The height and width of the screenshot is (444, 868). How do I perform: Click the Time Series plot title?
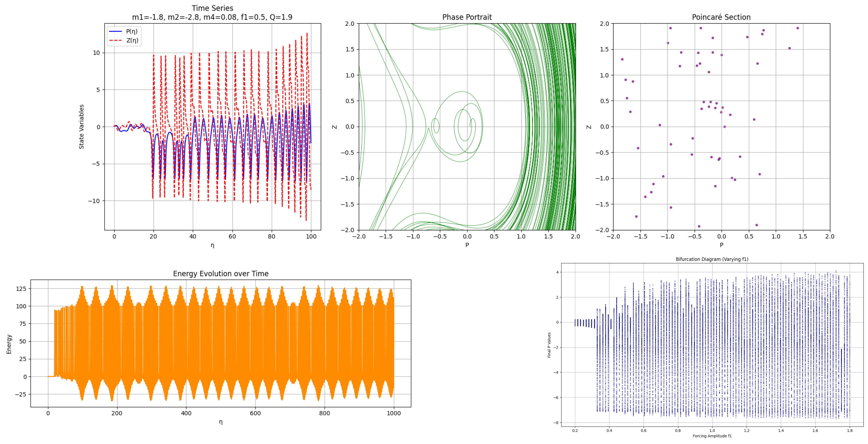[212, 8]
